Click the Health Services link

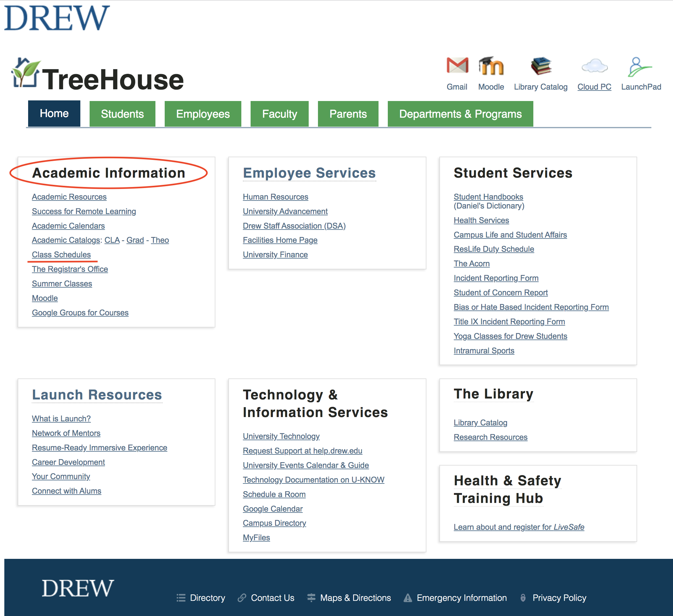[x=481, y=220]
